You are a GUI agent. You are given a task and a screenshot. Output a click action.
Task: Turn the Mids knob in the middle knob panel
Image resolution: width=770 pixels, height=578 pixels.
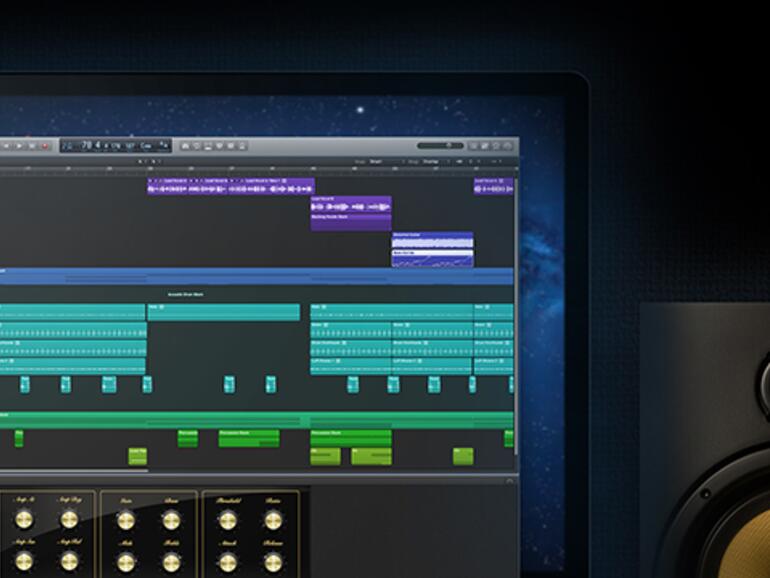coord(126,563)
